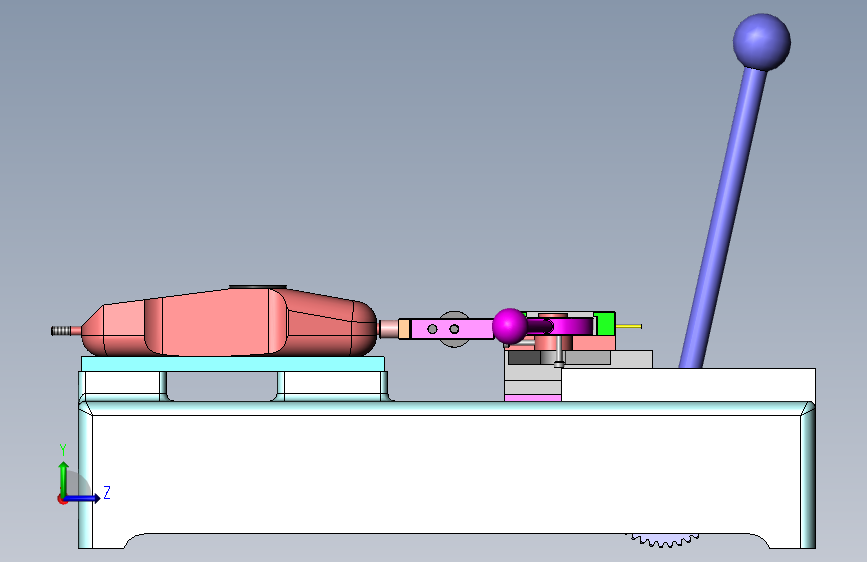Select the green block near the yellow pin

pyautogui.click(x=604, y=324)
